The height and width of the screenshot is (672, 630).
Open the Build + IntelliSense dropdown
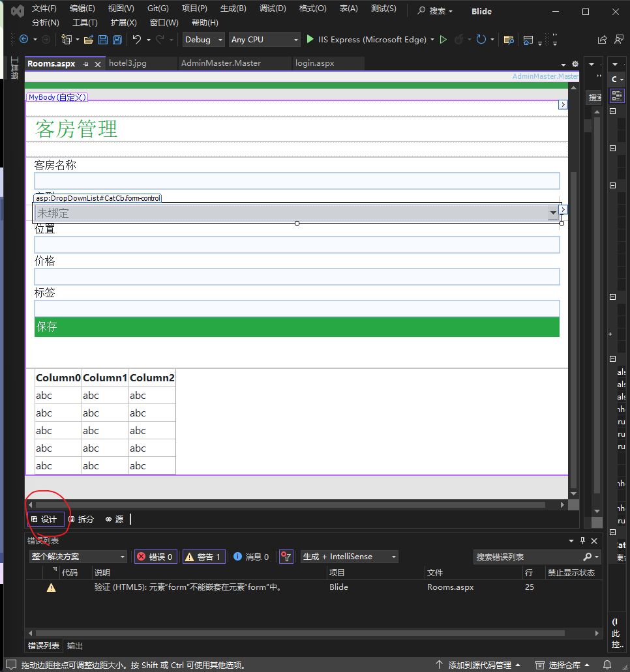click(349, 557)
